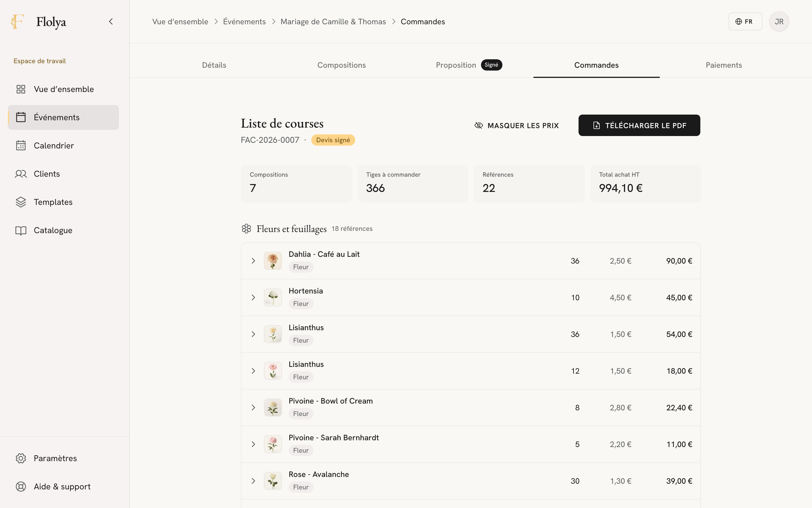
Task: Toggle Masquer les prix eye icon
Action: 478,125
